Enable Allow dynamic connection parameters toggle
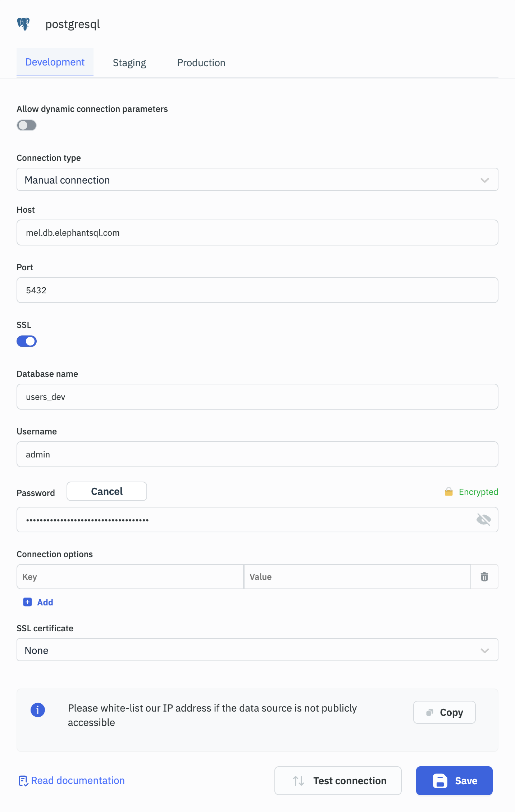The height and width of the screenshot is (812, 515). tap(27, 125)
